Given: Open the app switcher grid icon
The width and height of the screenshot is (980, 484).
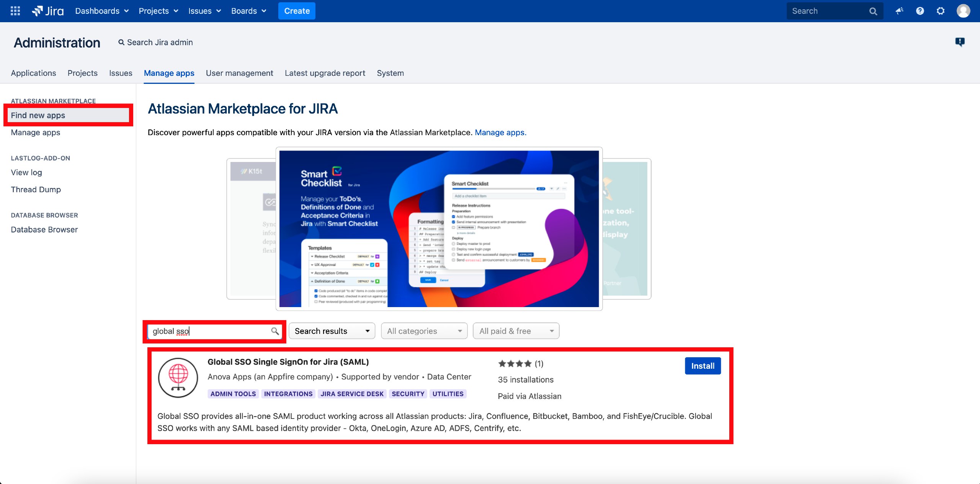Looking at the screenshot, I should [15, 11].
